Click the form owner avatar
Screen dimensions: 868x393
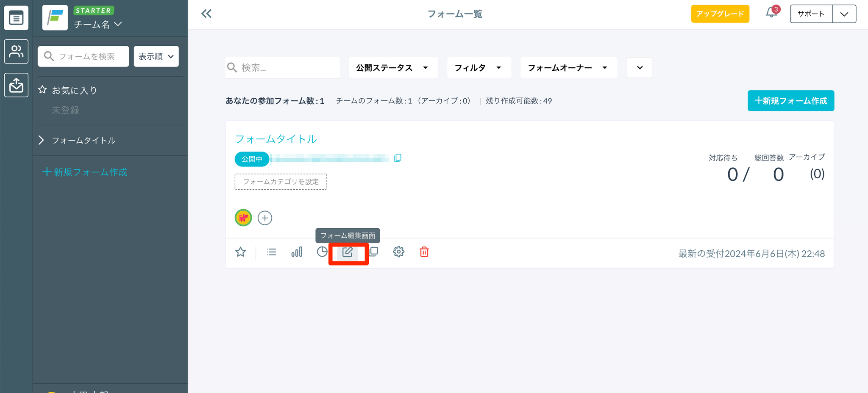click(x=243, y=218)
